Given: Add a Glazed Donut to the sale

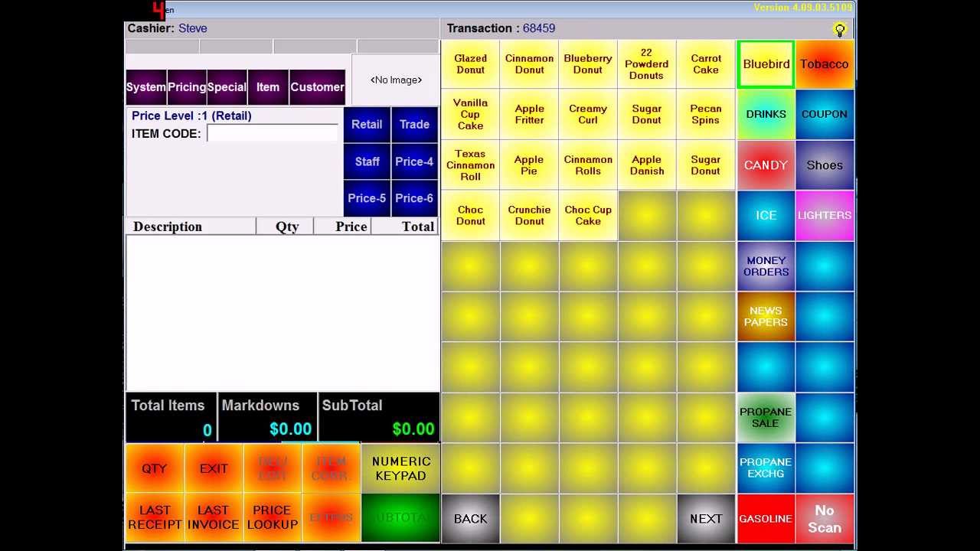Looking at the screenshot, I should [x=470, y=64].
